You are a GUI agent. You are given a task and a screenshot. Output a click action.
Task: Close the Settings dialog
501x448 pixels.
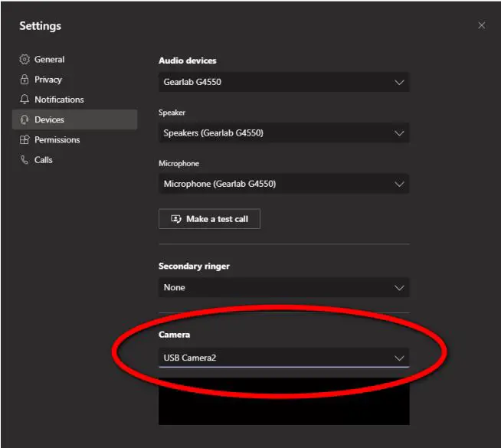coord(481,25)
